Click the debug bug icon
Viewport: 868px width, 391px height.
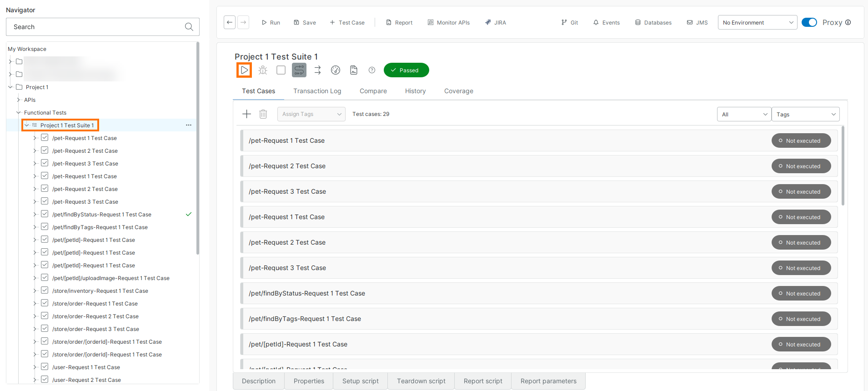coord(263,70)
